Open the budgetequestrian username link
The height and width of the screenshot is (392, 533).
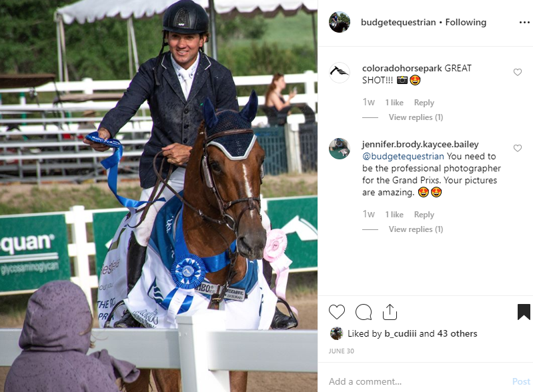398,23
